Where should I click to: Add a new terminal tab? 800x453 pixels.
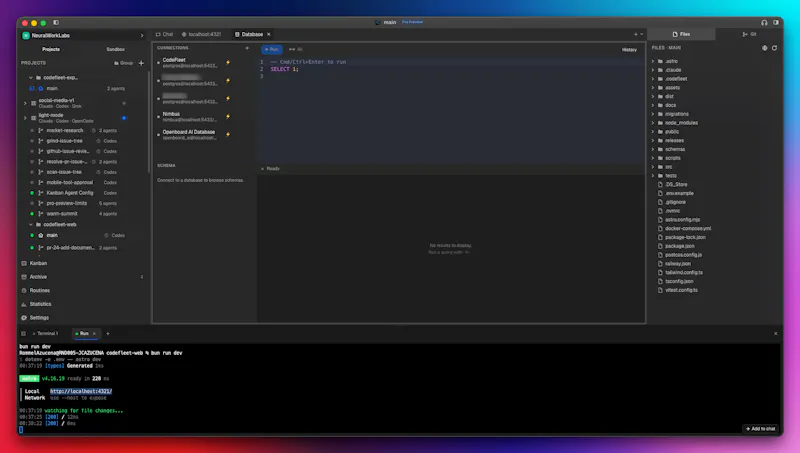[x=108, y=334]
